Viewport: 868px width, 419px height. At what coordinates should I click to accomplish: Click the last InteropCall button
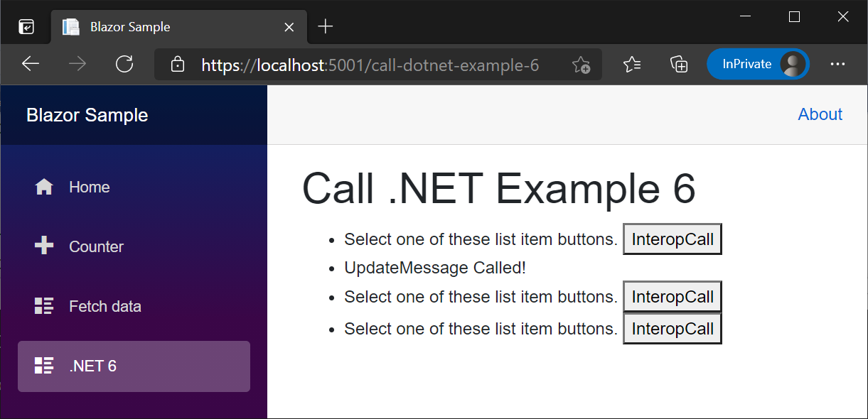(x=672, y=328)
